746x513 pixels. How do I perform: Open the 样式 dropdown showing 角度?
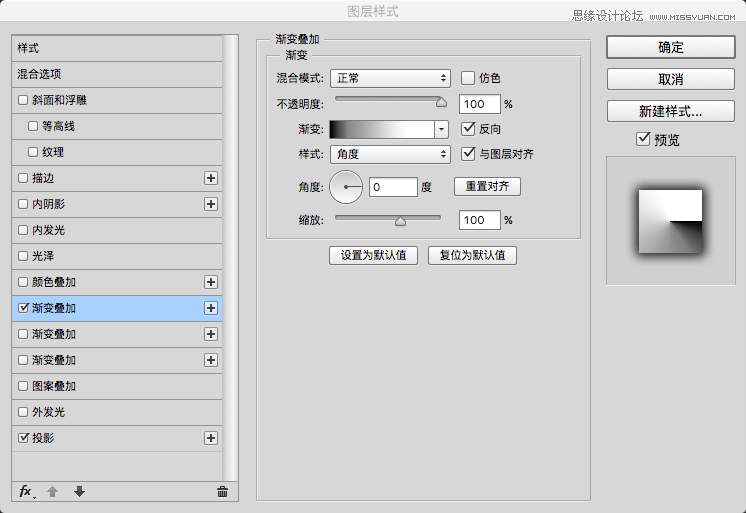390,154
